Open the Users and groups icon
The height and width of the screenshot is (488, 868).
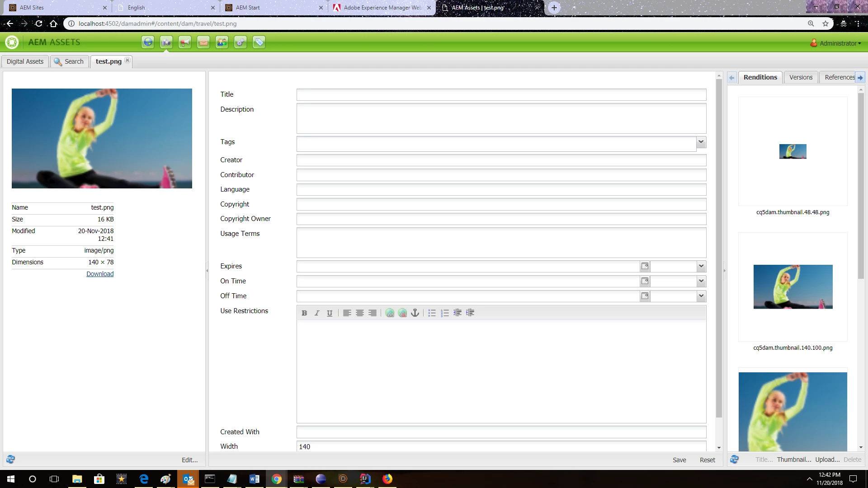222,42
